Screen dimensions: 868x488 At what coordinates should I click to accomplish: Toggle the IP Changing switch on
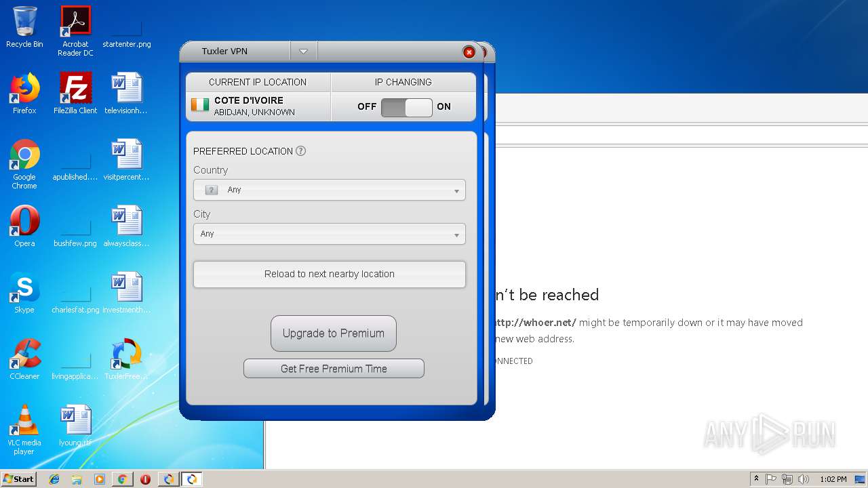point(406,107)
